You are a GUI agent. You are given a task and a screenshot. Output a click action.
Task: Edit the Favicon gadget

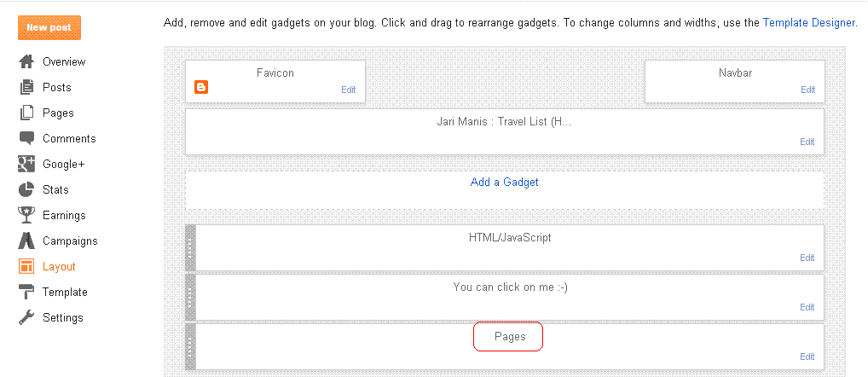[348, 90]
